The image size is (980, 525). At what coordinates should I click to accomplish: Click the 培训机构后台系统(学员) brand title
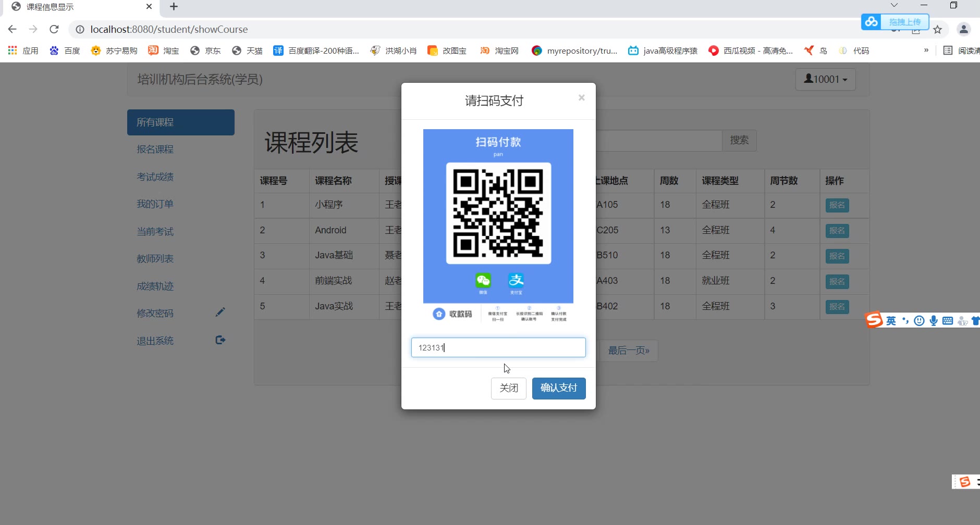click(x=200, y=79)
